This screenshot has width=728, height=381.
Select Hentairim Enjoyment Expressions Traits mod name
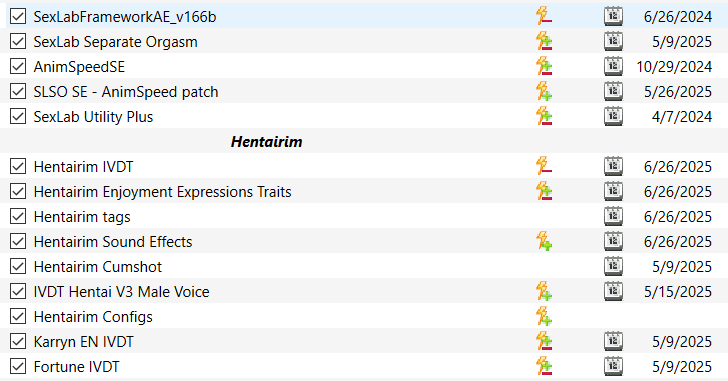click(162, 192)
